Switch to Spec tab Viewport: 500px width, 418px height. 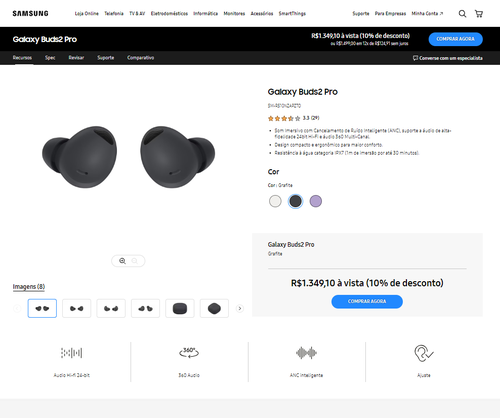point(50,58)
